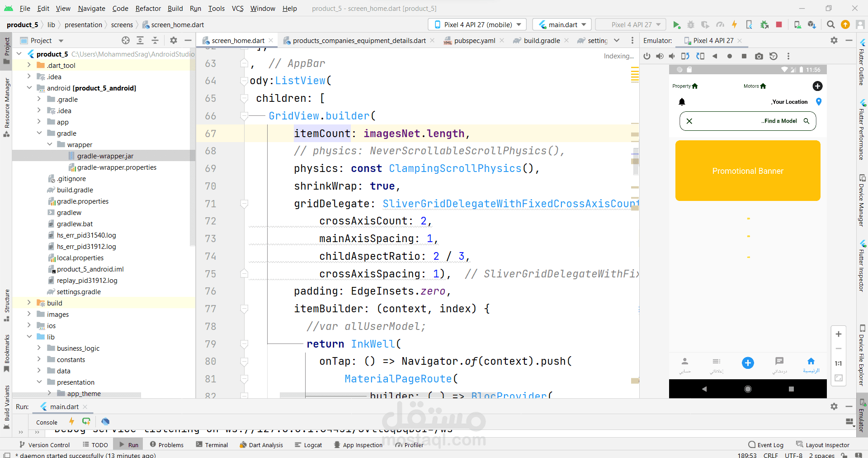Collapse All icon in Project panel

[x=155, y=40]
